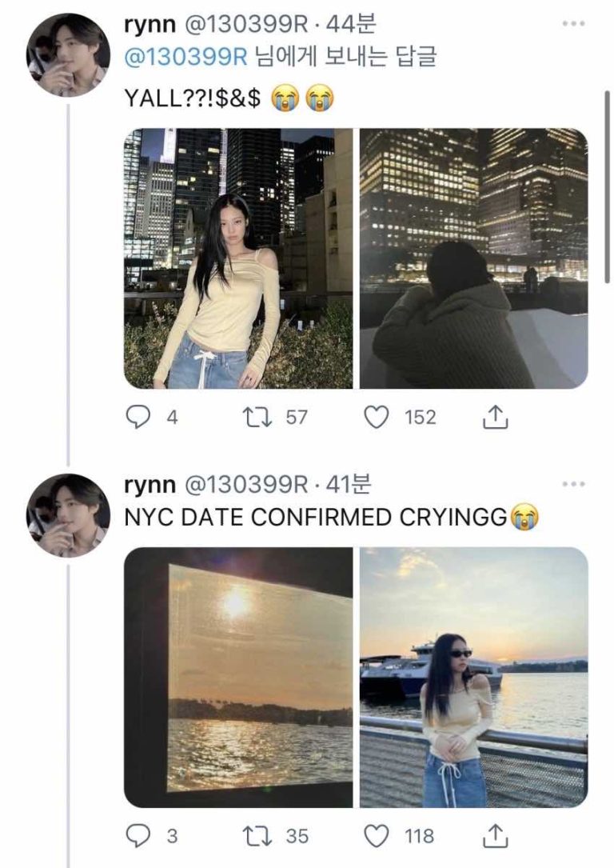Open the photo of woman by ferry
Image resolution: width=614 pixels, height=868 pixels.
[473, 677]
